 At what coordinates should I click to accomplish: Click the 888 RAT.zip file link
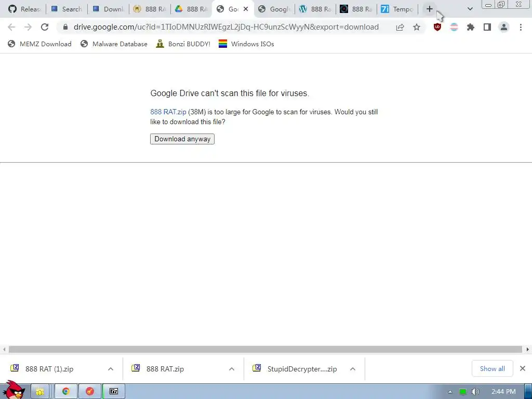coord(168,112)
